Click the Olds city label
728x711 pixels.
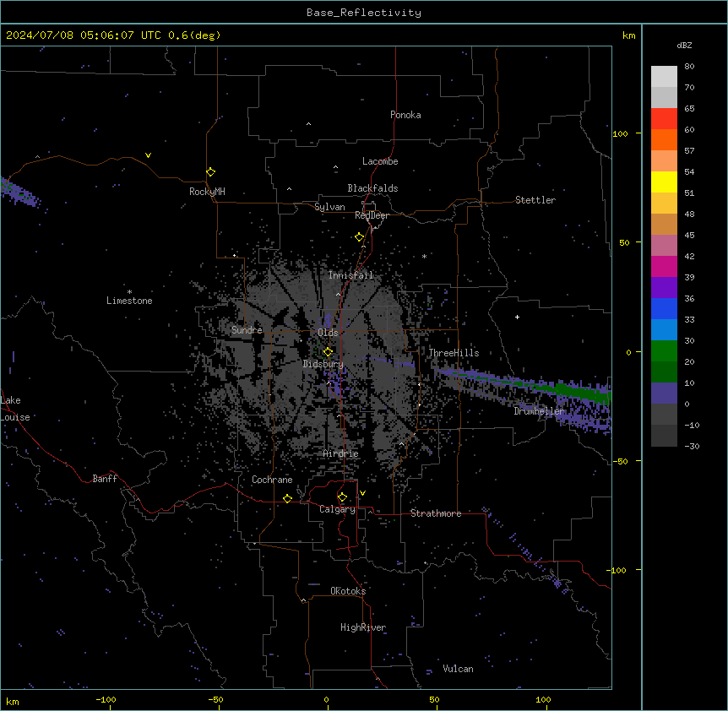click(x=328, y=333)
